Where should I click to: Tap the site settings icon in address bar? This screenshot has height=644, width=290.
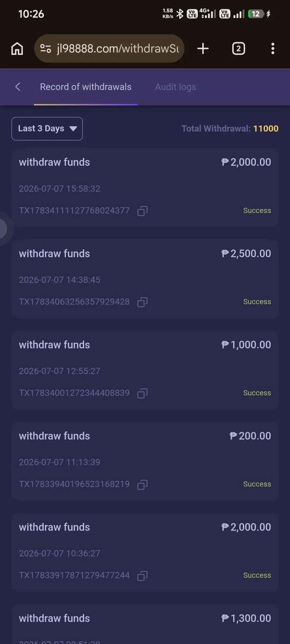pyautogui.click(x=46, y=49)
